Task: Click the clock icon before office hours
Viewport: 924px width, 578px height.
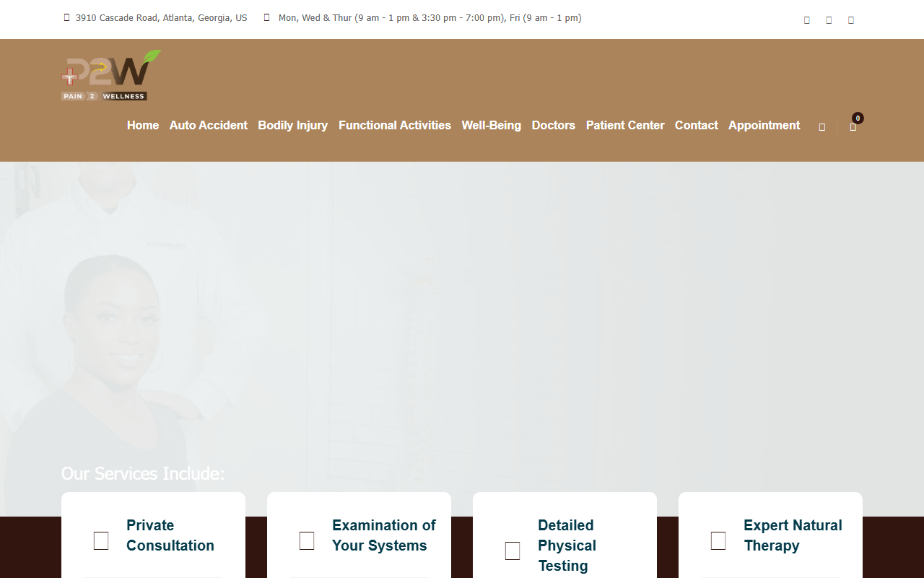Action: [266, 17]
